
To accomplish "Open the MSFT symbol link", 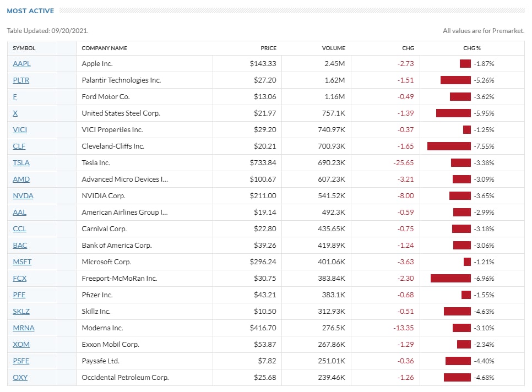I will pos(23,262).
